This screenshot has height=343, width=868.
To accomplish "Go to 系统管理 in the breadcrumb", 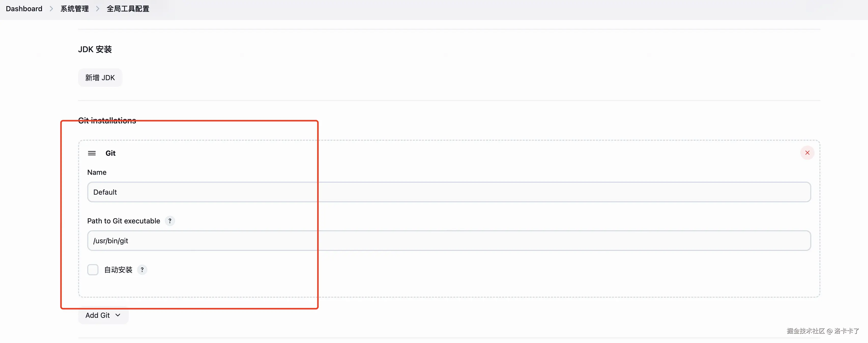I will click(75, 9).
